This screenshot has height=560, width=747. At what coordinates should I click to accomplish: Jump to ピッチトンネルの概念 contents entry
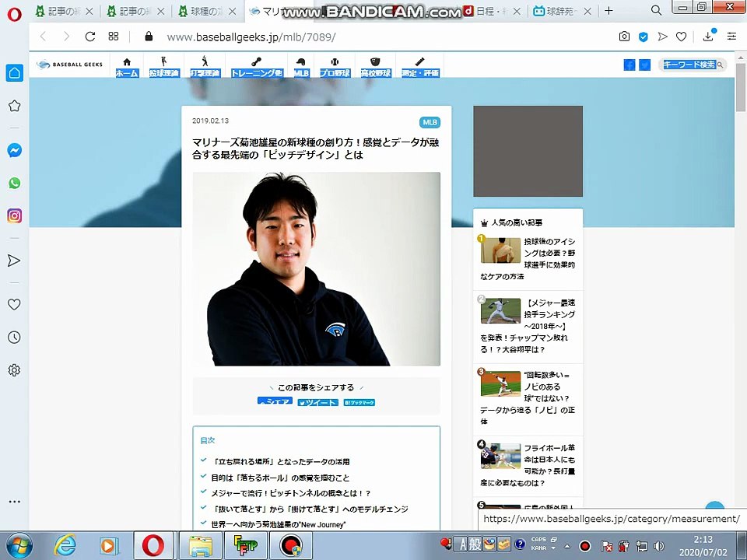point(291,493)
